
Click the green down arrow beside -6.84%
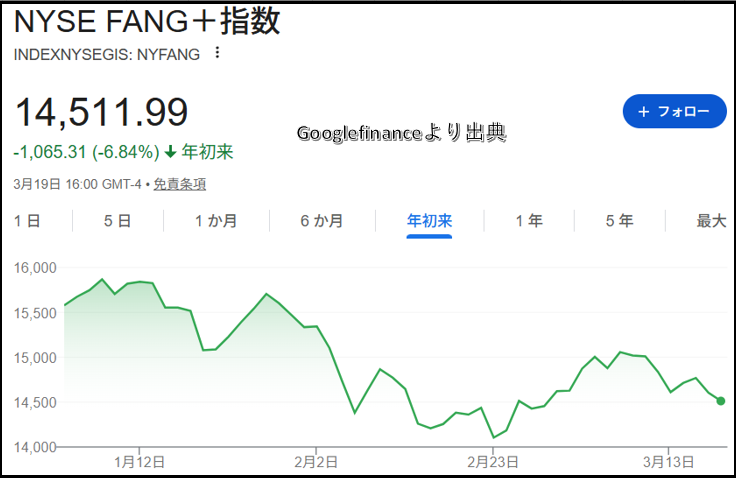pos(170,152)
